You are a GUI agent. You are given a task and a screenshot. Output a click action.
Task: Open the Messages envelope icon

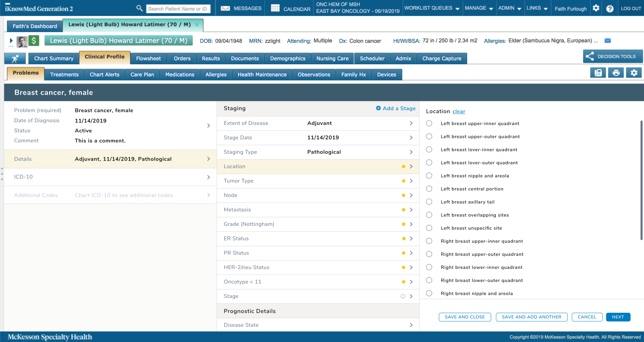pyautogui.click(x=225, y=9)
